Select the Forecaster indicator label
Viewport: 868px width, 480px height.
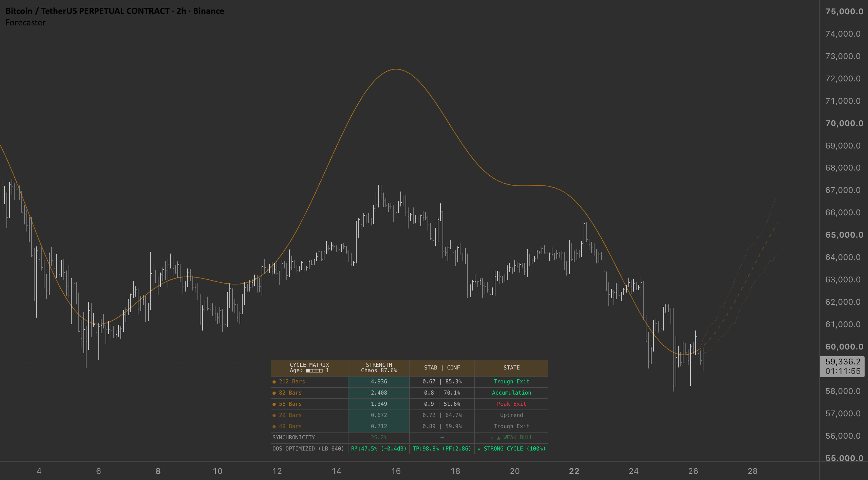[25, 23]
